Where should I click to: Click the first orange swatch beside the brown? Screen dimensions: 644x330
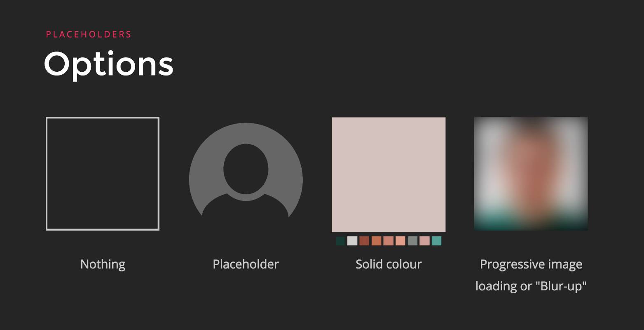tap(376, 241)
